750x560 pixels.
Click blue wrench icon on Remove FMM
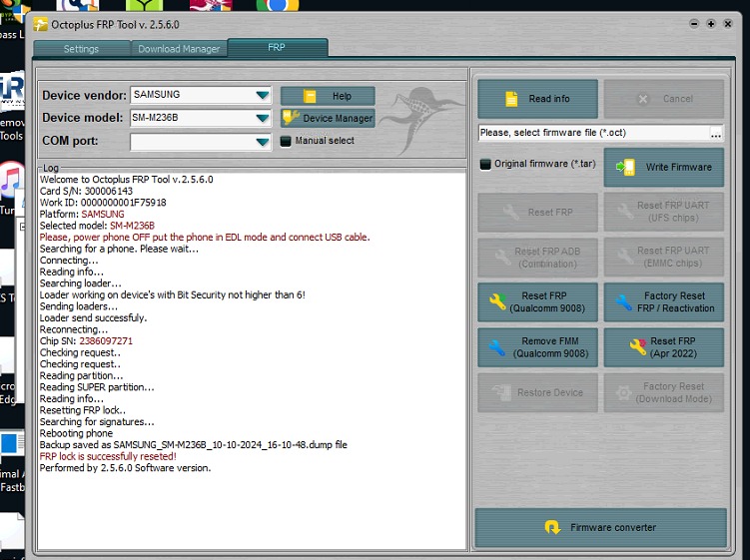(497, 347)
